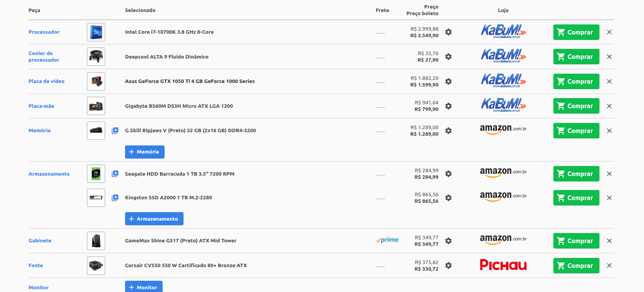Click Intel Core i7 processor thumbnail
Screen dimensions: 644x292
tap(96, 32)
